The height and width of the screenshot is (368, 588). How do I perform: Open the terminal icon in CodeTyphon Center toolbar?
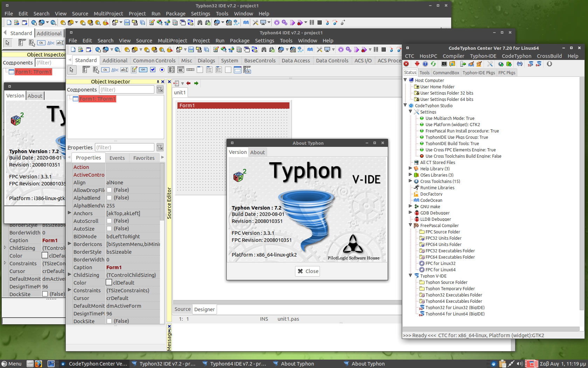tap(444, 64)
